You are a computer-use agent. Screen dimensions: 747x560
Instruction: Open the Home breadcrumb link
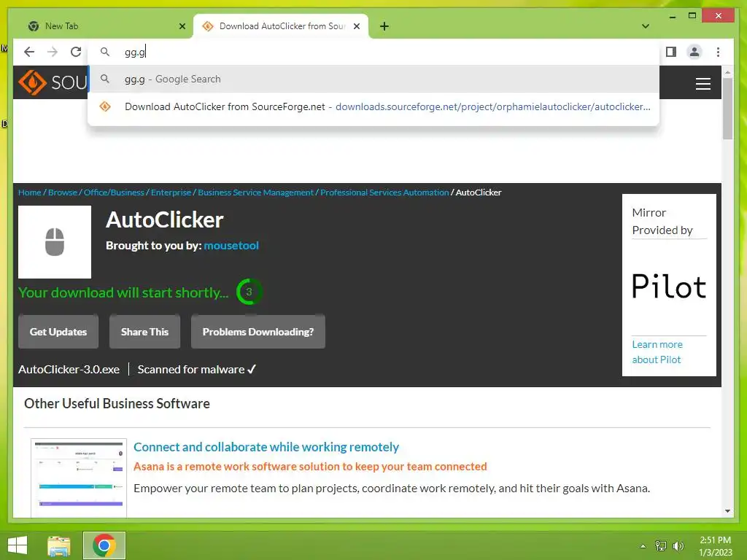[x=29, y=192]
